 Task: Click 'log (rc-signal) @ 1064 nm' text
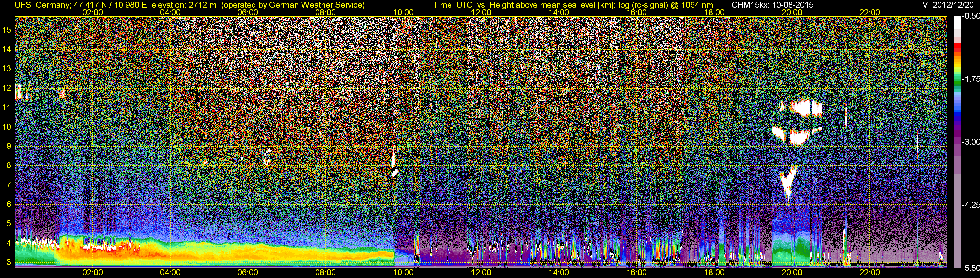tap(666, 5)
